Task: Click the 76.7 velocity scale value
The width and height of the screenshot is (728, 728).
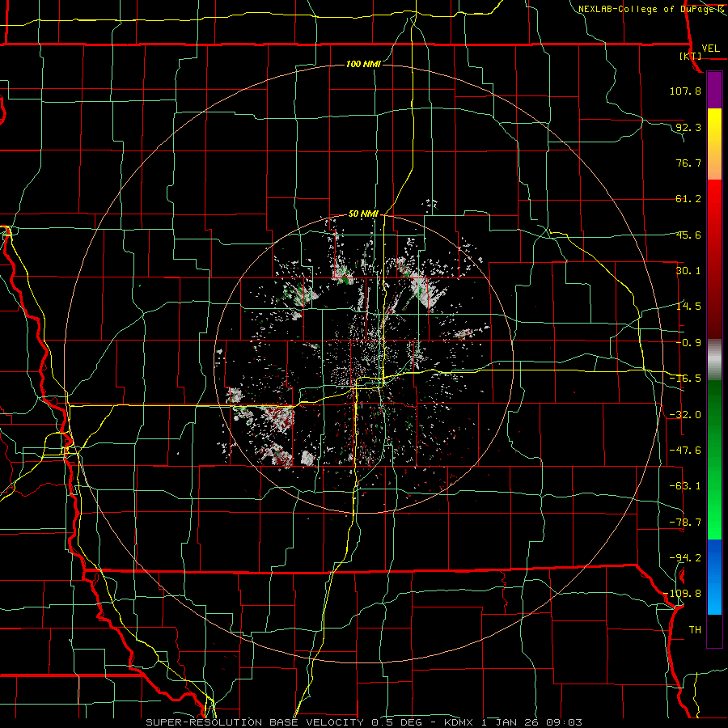Action: pos(688,163)
